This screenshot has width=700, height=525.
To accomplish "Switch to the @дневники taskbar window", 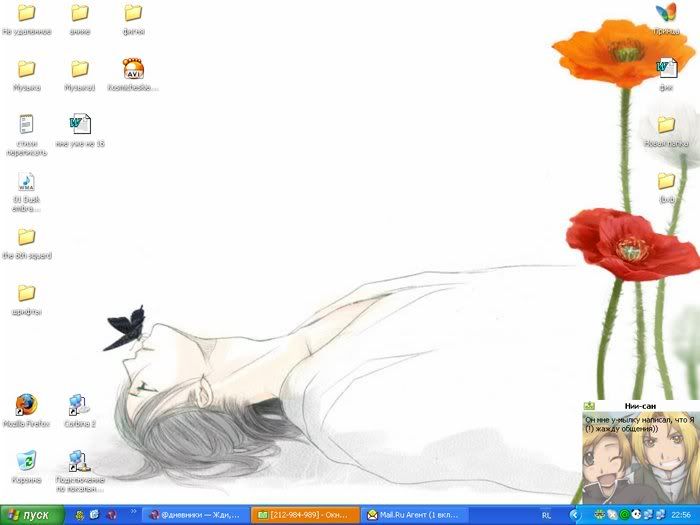I will pos(196,515).
